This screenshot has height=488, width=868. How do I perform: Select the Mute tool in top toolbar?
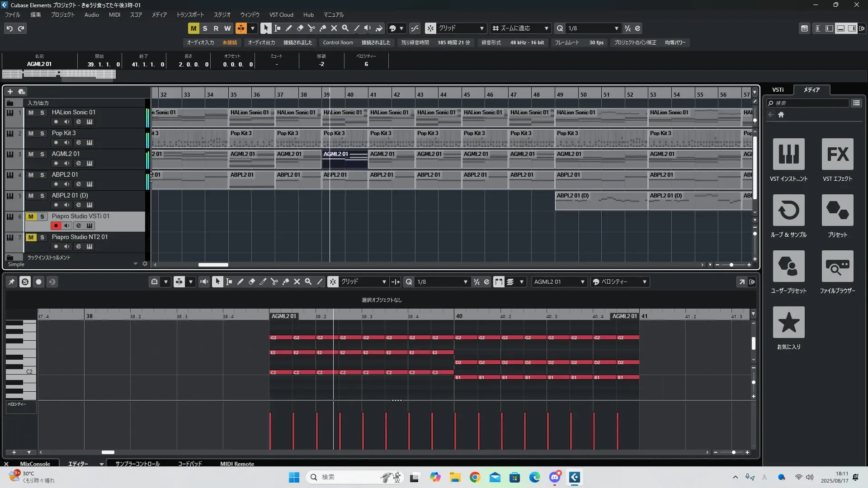click(334, 28)
